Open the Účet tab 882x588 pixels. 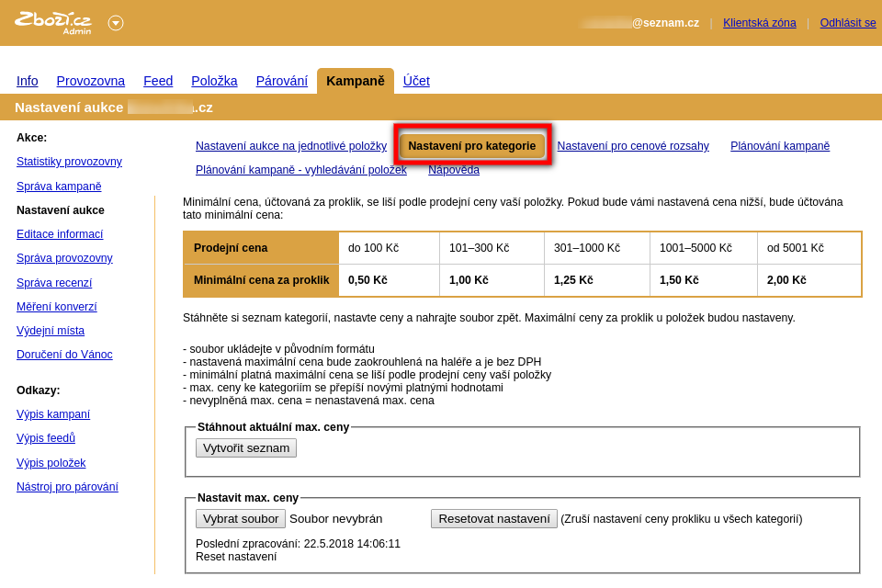[x=416, y=81]
